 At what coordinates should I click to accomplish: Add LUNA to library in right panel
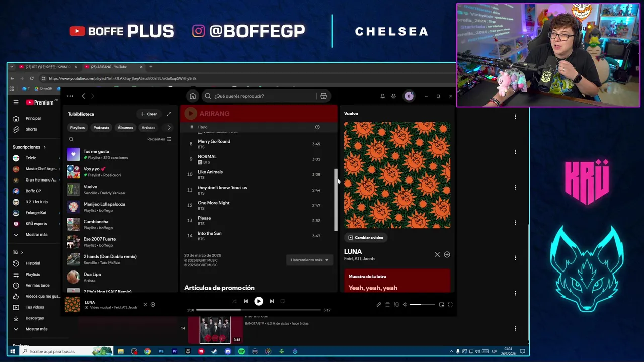[x=447, y=255]
